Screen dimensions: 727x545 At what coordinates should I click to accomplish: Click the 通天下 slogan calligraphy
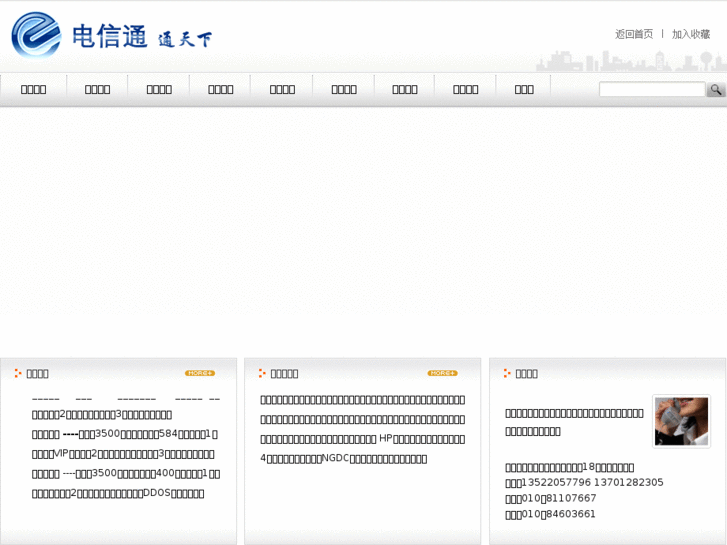(x=185, y=39)
